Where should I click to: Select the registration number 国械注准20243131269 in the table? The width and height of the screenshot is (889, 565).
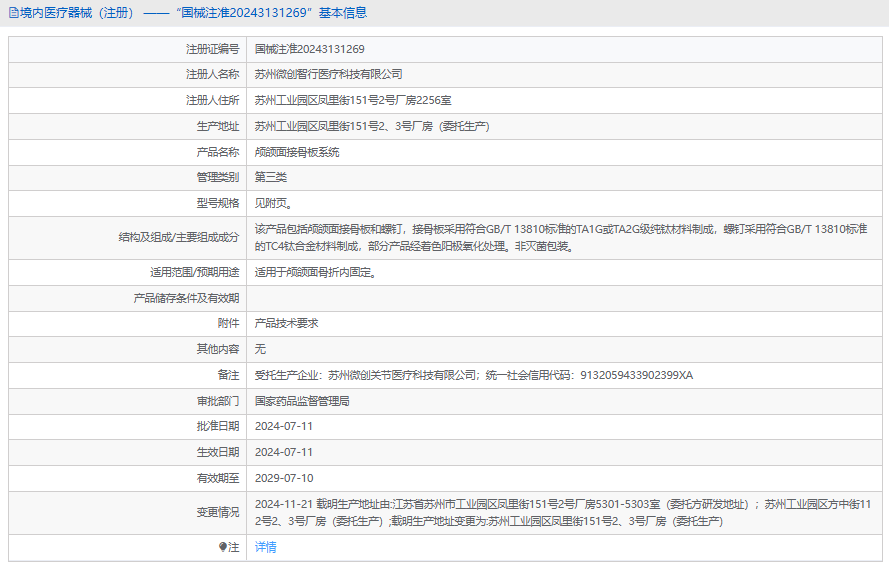[309, 49]
